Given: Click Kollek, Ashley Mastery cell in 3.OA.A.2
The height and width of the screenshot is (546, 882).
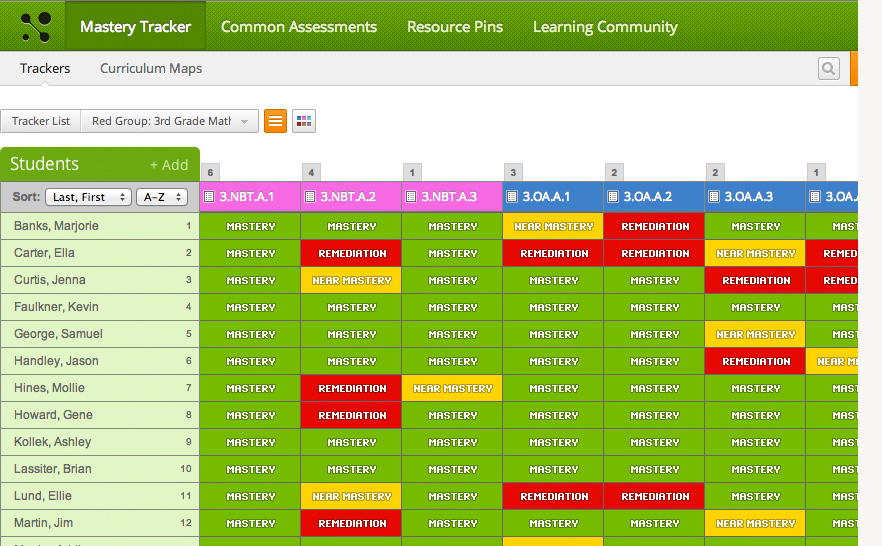Looking at the screenshot, I should point(654,442).
